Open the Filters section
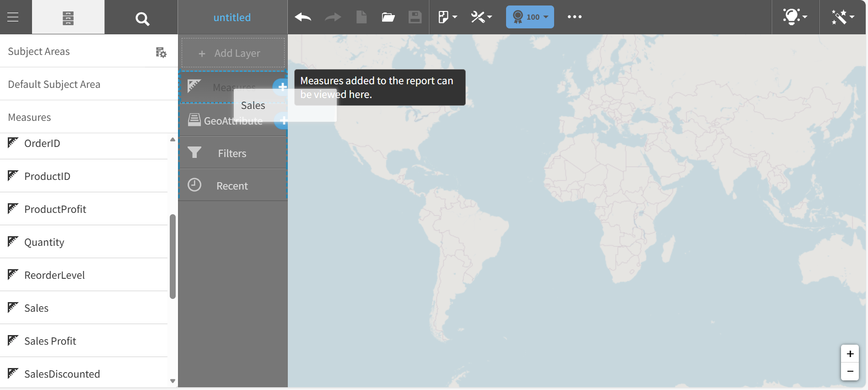 coord(232,153)
